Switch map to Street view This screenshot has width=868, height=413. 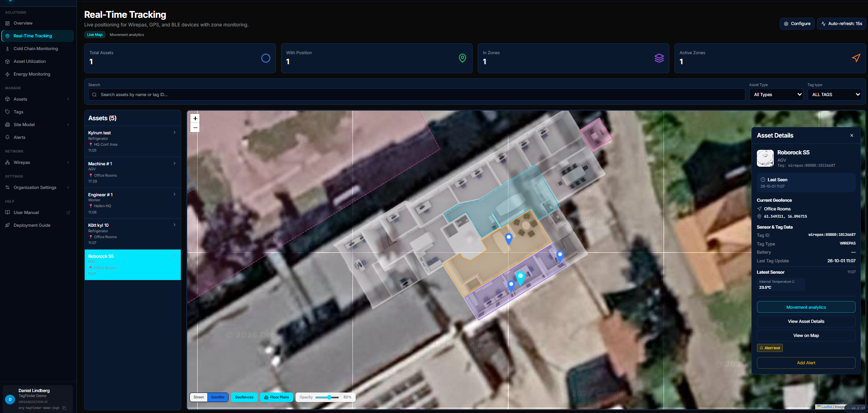pos(199,398)
